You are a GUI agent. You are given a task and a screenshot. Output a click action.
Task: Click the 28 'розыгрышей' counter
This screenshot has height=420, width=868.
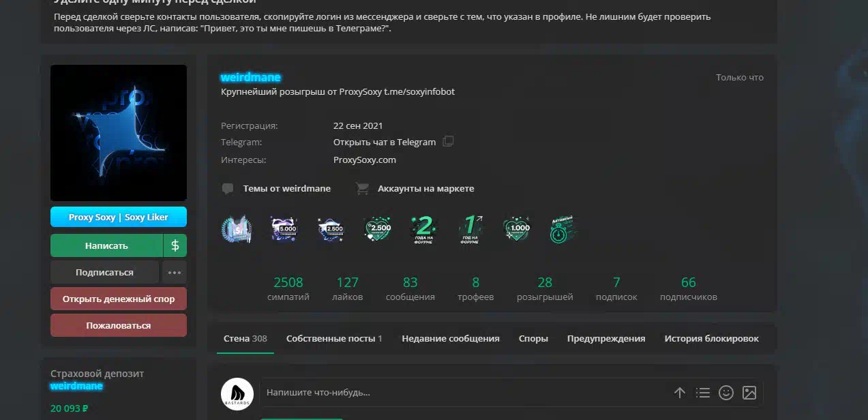tap(545, 288)
